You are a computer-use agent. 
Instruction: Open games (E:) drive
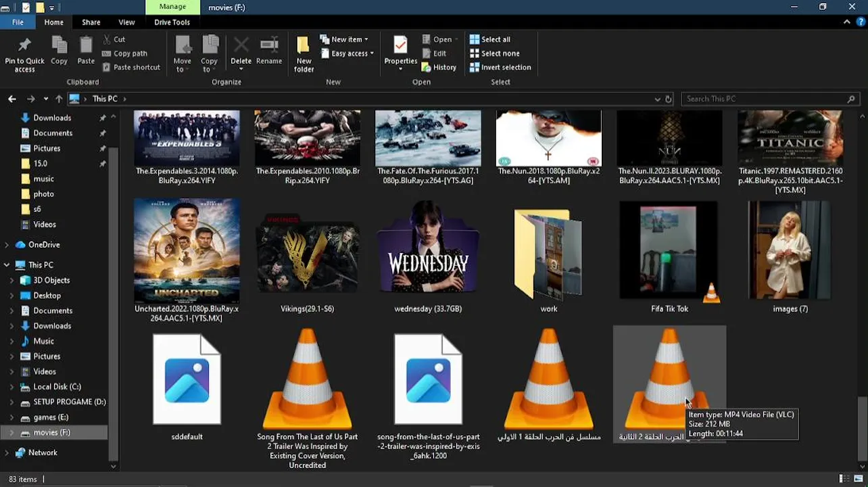tap(51, 417)
